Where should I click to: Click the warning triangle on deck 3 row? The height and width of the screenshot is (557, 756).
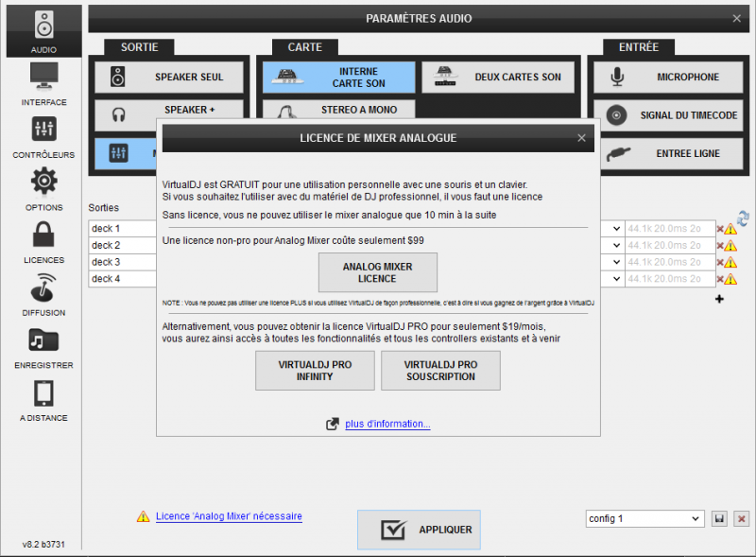click(730, 262)
